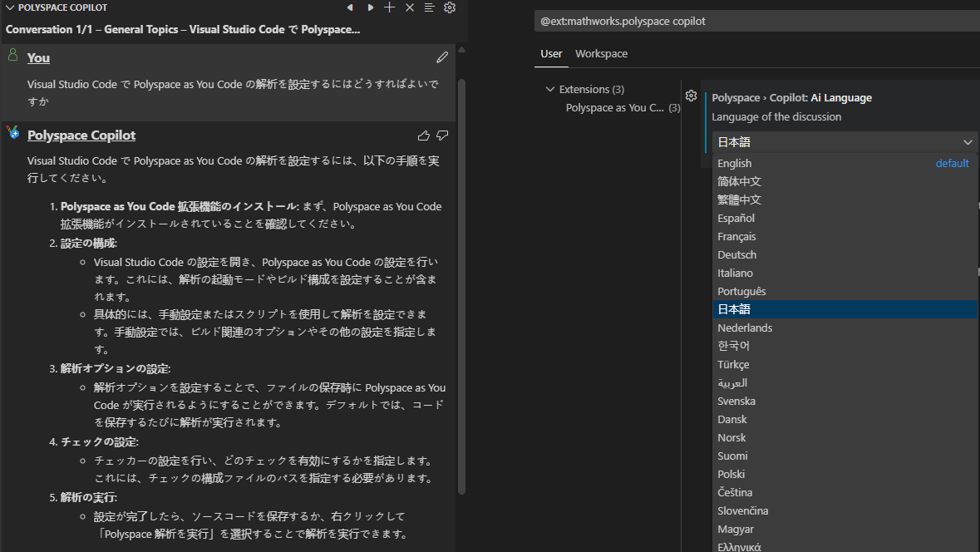Collapse the Extensions tree node

click(549, 90)
